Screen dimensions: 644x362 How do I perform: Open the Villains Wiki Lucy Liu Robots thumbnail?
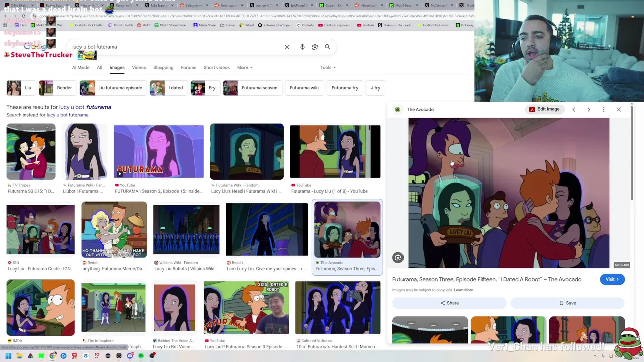coord(186,230)
